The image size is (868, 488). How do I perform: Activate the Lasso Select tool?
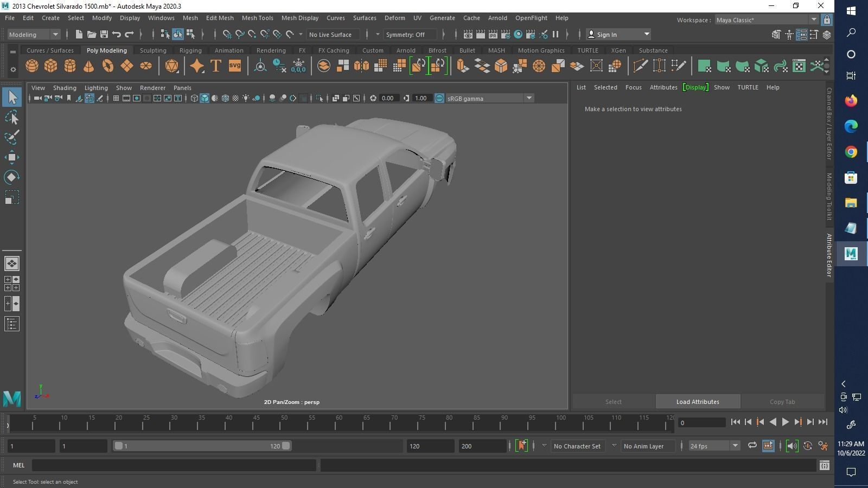[x=12, y=118]
